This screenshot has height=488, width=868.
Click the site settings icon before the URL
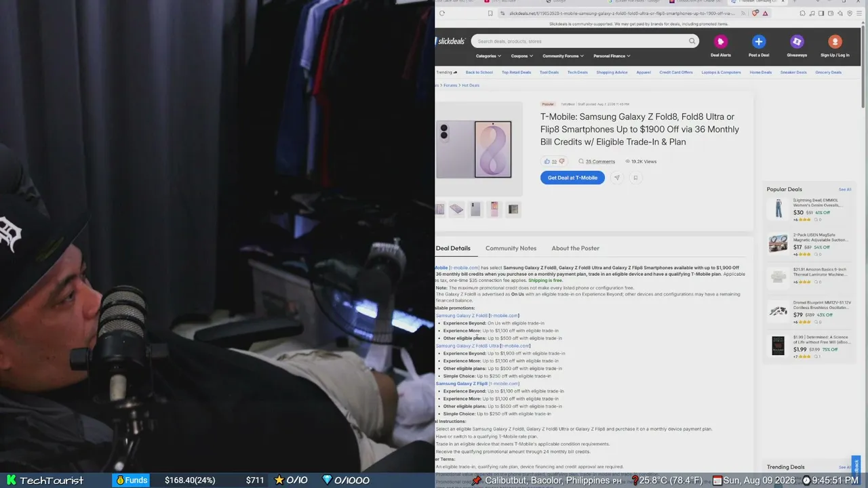pyautogui.click(x=502, y=13)
